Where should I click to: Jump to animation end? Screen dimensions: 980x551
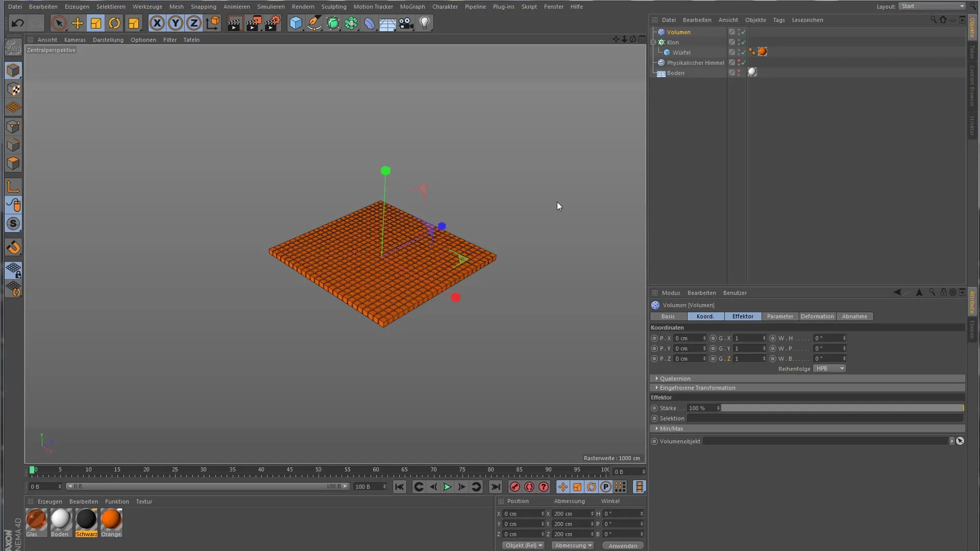(495, 487)
